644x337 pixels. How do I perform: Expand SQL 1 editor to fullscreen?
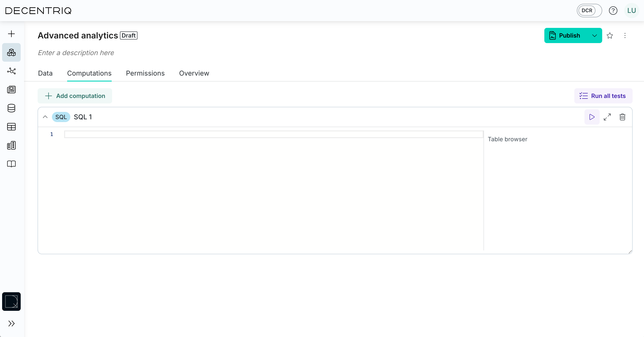608,117
